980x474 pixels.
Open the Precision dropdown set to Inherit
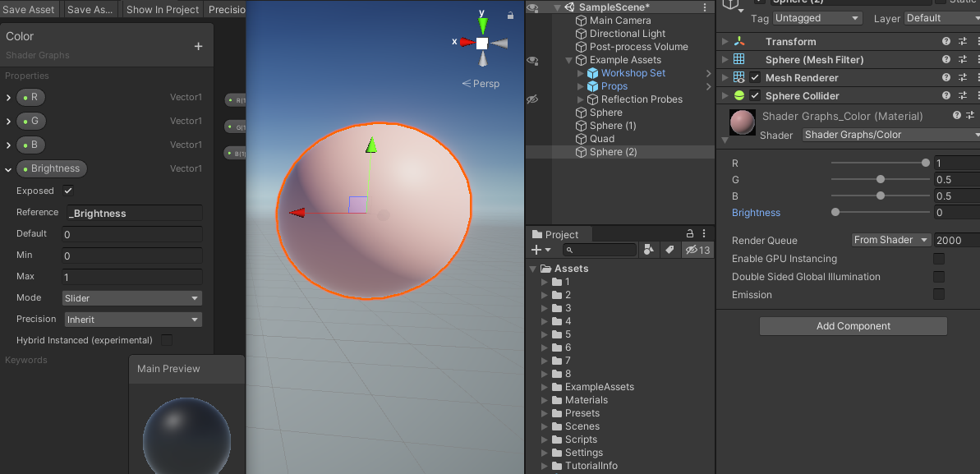[134, 320]
